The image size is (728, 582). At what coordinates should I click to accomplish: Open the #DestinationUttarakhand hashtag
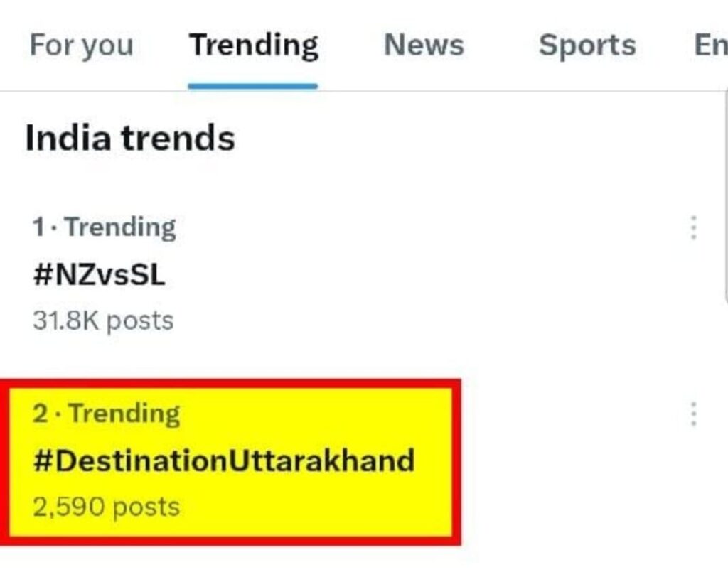tap(223, 461)
